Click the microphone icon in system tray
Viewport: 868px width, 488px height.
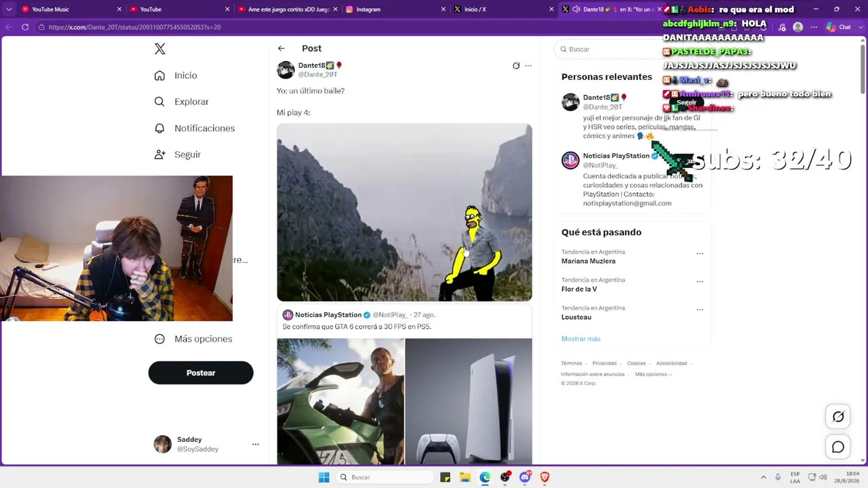click(778, 477)
